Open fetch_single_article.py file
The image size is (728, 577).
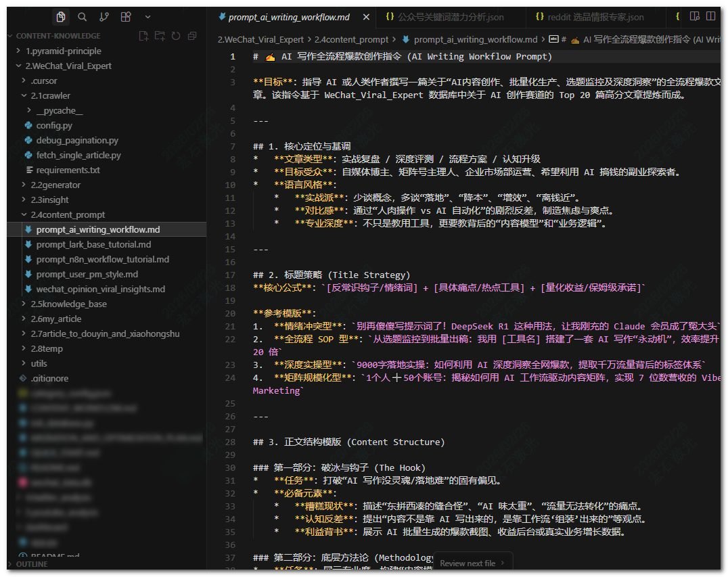[x=78, y=155]
